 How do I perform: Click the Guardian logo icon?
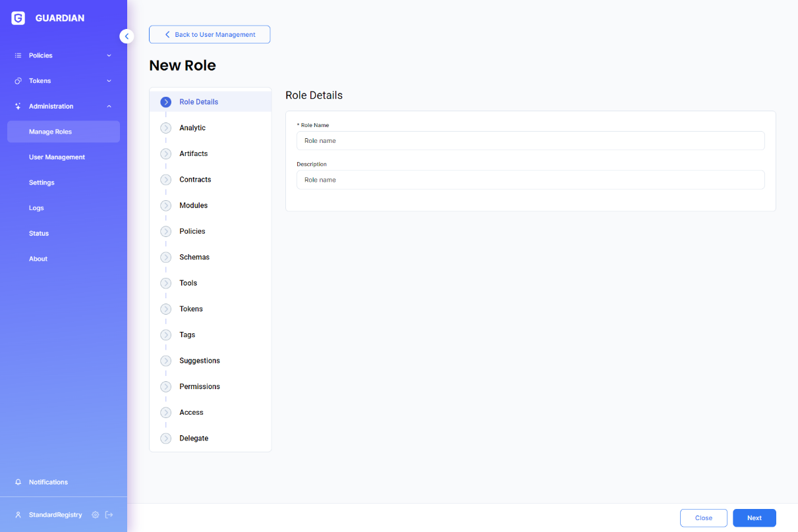click(18, 18)
